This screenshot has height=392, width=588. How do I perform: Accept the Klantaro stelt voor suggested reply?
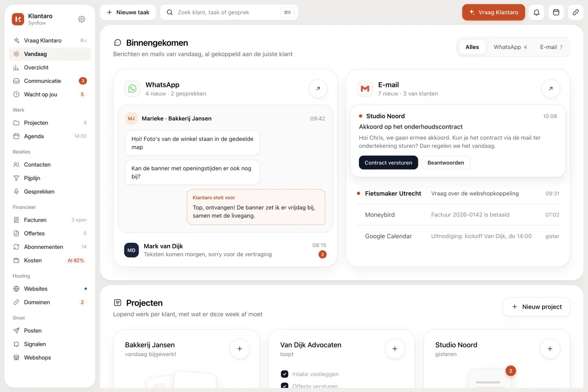pyautogui.click(x=256, y=207)
